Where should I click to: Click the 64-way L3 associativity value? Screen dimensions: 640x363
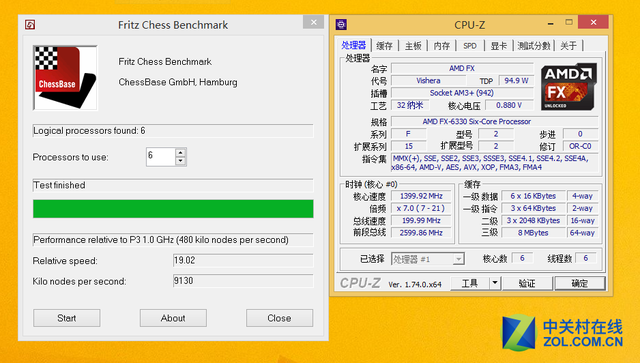[582, 233]
